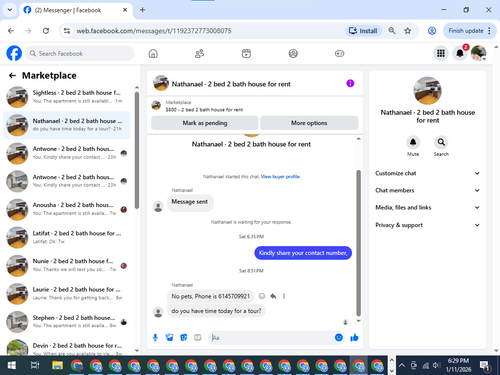Open Anousha conversation in list
Image resolution: width=500 pixels, height=375 pixels.
pyautogui.click(x=67, y=209)
